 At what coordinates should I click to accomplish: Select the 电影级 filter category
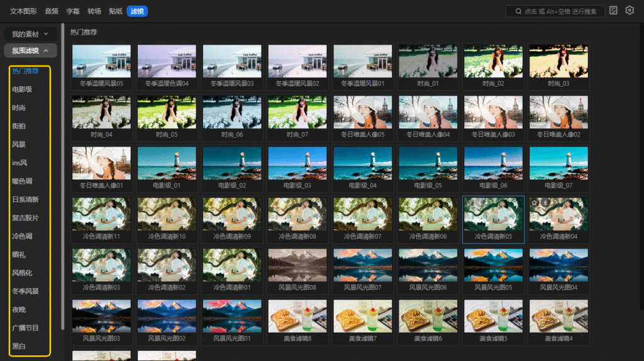coord(22,89)
